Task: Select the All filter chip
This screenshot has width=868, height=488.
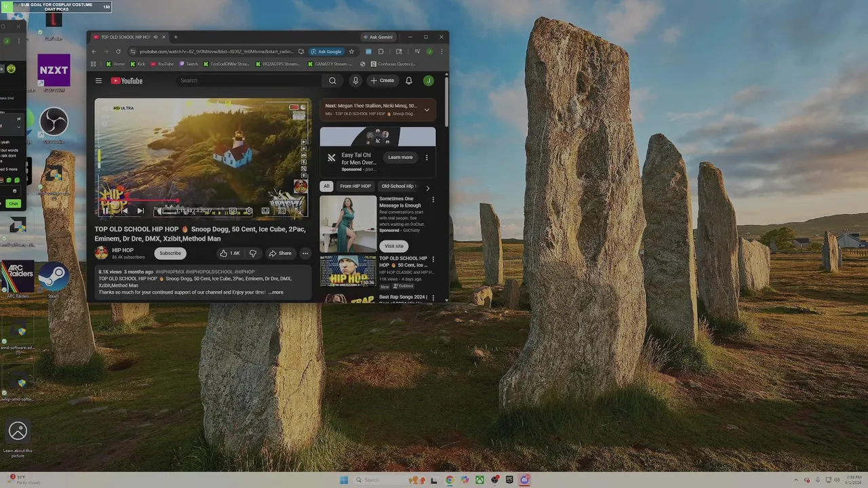Action: 326,186
